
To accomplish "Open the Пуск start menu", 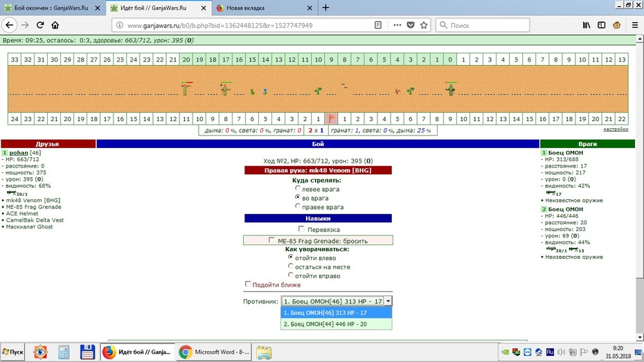I will [x=12, y=352].
